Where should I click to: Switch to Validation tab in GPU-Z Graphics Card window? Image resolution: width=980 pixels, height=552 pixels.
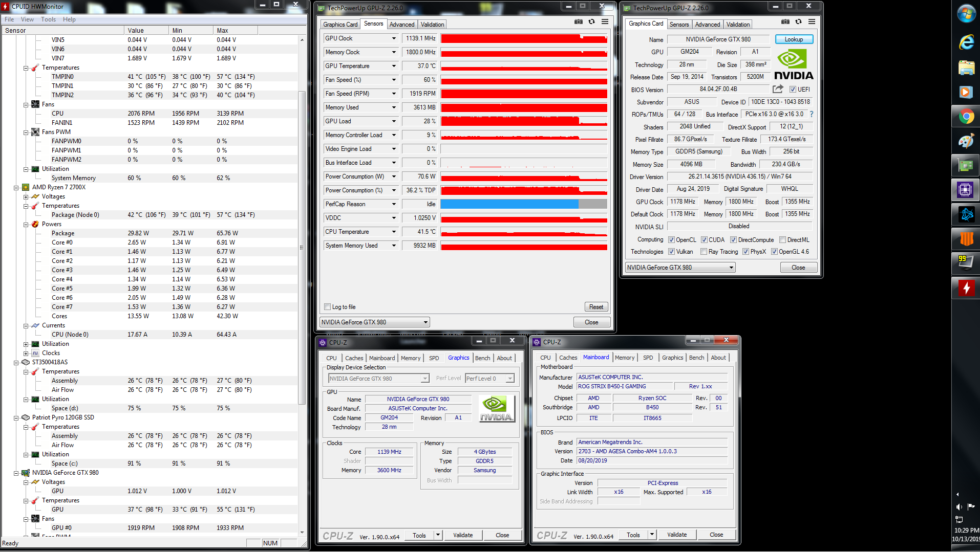click(738, 25)
